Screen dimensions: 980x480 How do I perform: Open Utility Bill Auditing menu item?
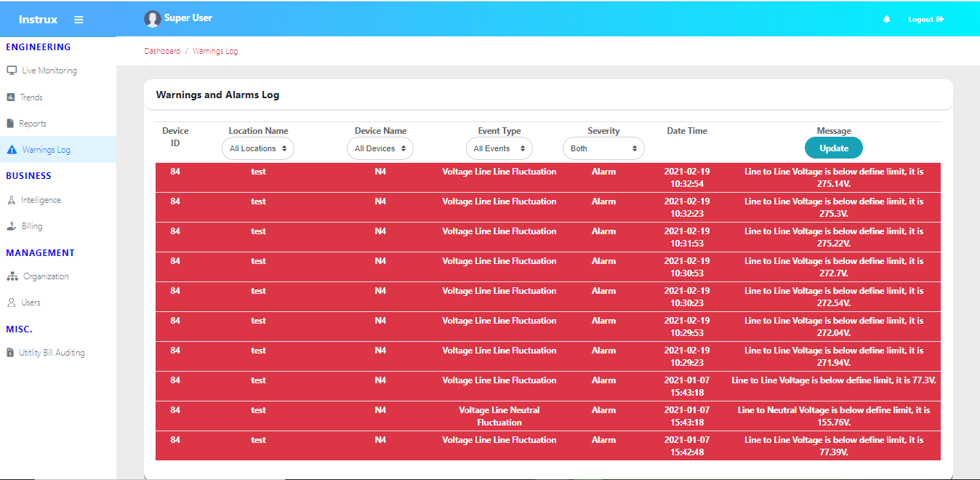point(52,353)
